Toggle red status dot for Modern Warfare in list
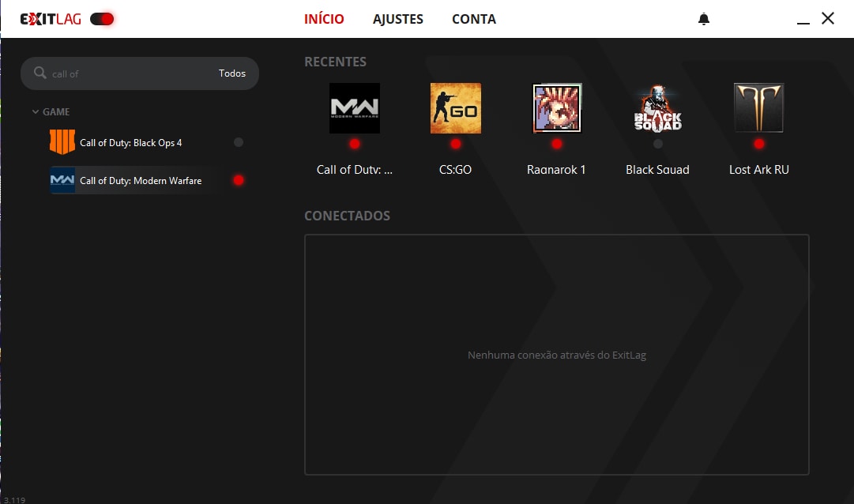 point(239,180)
